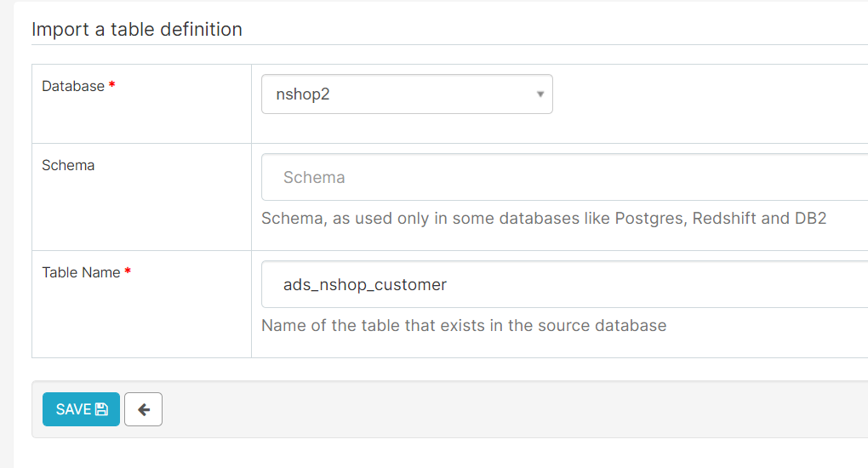
Task: Click the Schema field label
Action: (68, 165)
